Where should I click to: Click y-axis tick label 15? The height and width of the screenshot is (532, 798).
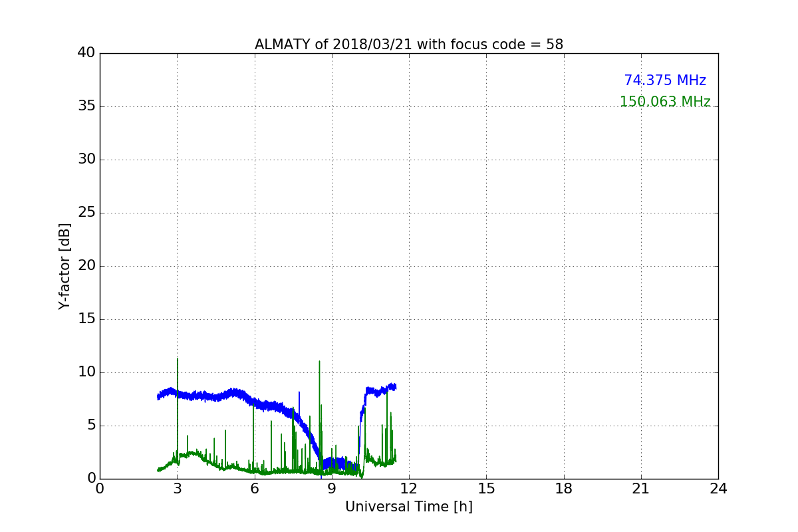coord(86,319)
